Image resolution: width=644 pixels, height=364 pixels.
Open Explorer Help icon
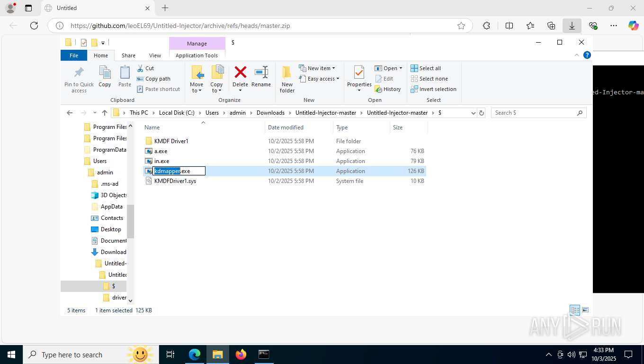pyautogui.click(x=587, y=55)
